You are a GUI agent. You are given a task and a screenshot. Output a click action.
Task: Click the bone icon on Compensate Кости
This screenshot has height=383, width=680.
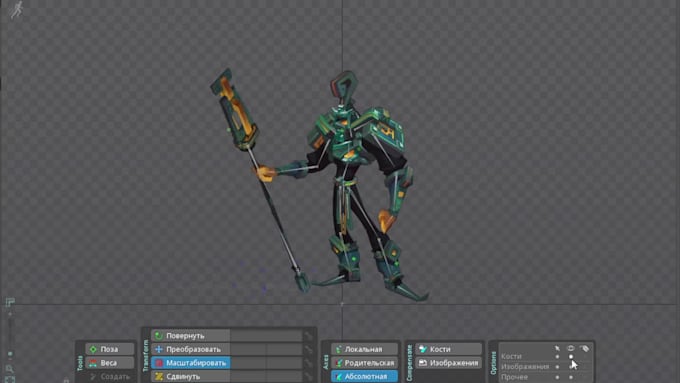point(423,349)
